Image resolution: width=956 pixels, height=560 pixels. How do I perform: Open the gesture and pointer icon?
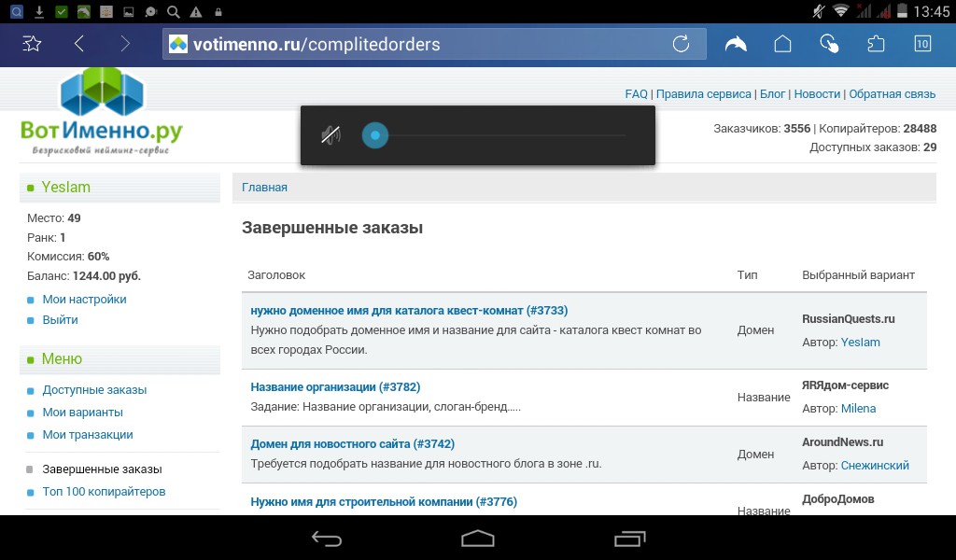tap(829, 44)
